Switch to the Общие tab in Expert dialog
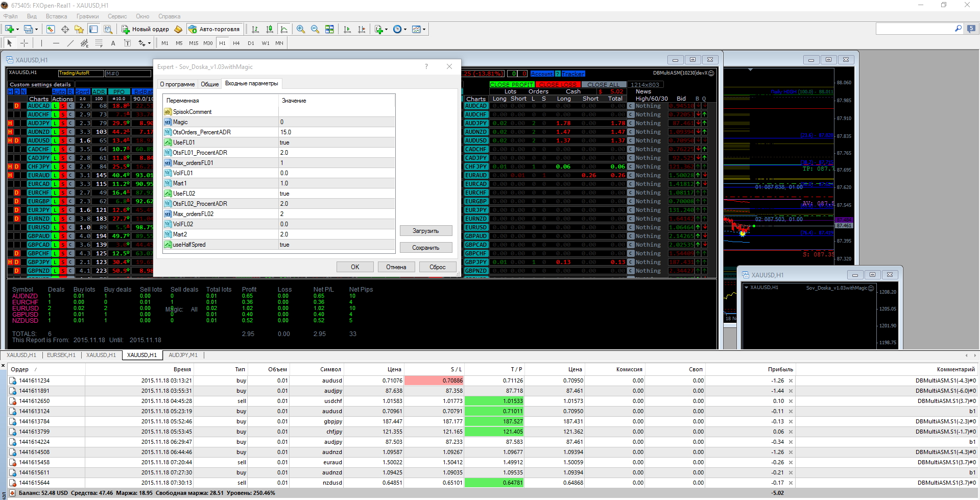 209,84
